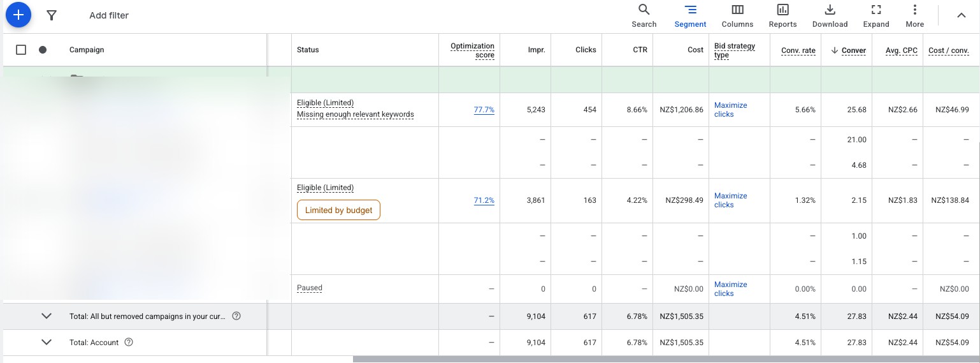Open the filter funnel icon
This screenshot has height=363, width=980.
(52, 15)
